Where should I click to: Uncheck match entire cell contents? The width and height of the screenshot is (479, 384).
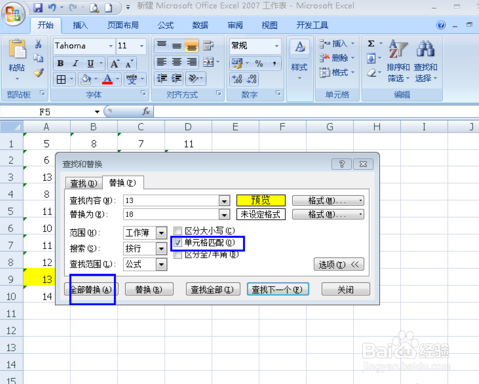click(x=178, y=243)
